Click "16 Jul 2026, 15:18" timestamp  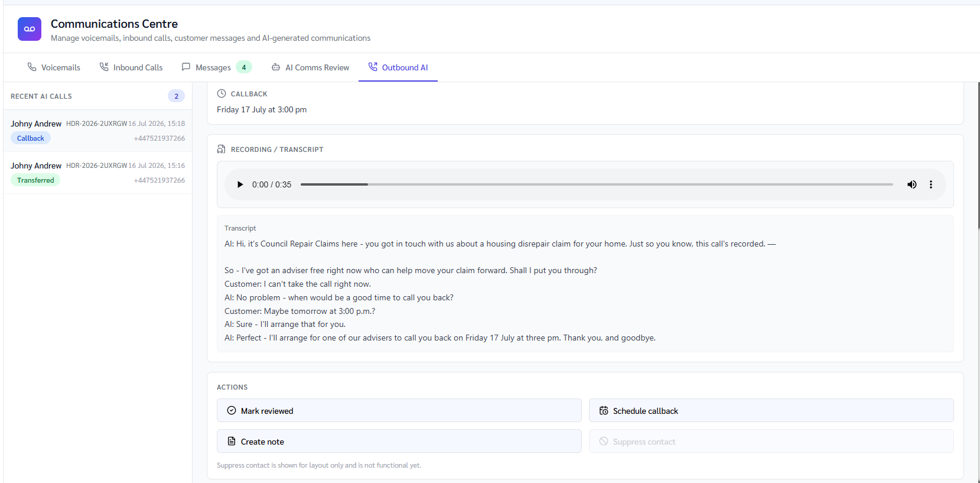(x=157, y=124)
